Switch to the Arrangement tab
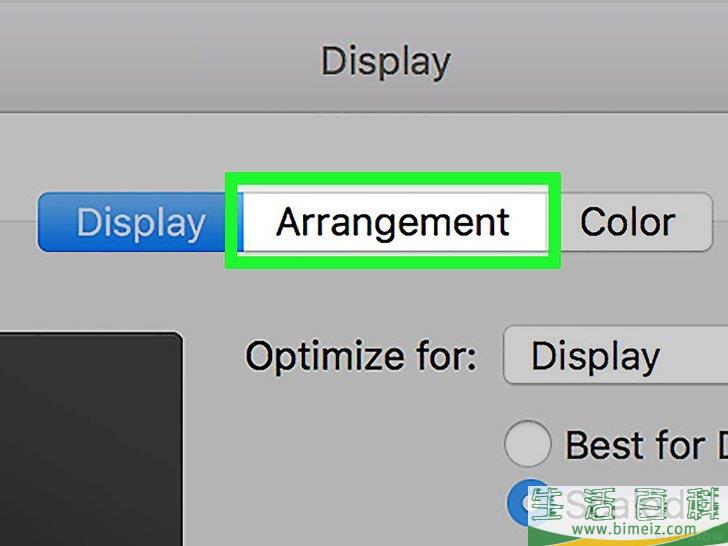This screenshot has width=728, height=546. [393, 222]
